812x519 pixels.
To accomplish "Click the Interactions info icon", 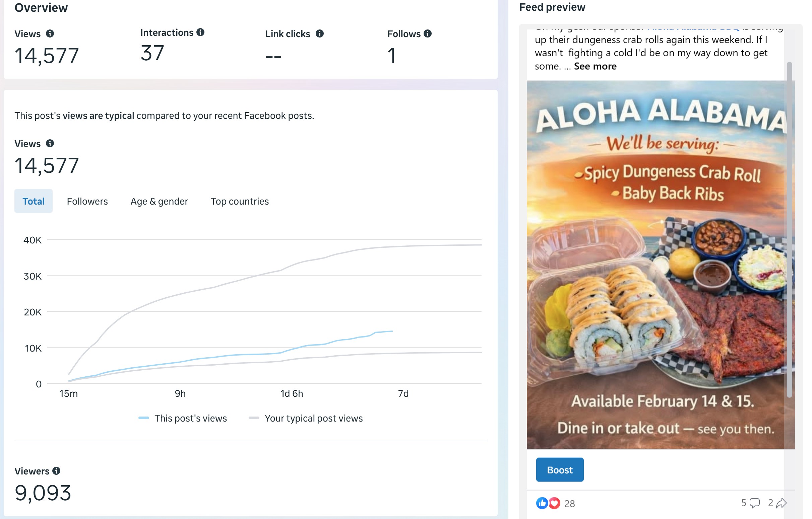I will click(200, 32).
